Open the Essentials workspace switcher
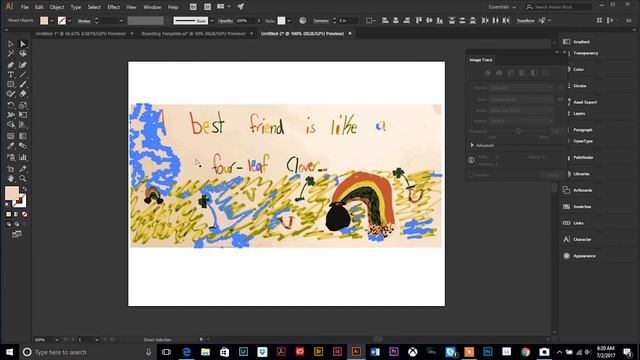The height and width of the screenshot is (360, 640). pyautogui.click(x=502, y=7)
